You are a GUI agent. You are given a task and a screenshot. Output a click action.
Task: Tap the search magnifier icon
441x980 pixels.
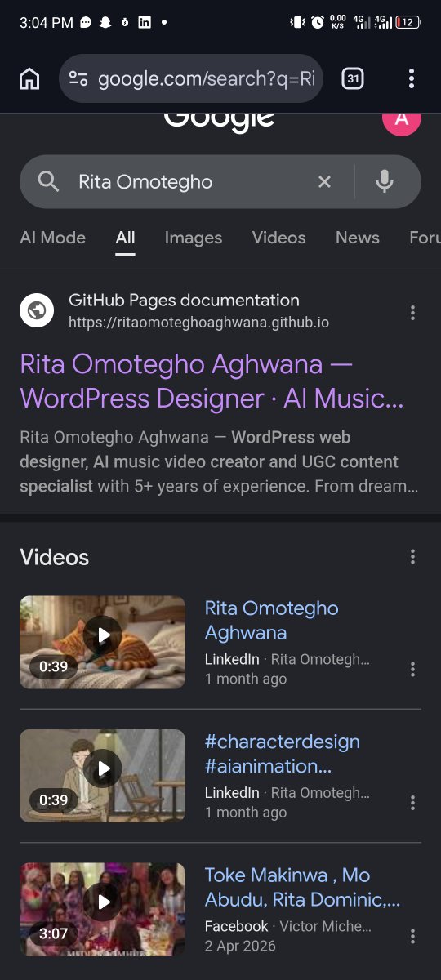[x=48, y=181]
